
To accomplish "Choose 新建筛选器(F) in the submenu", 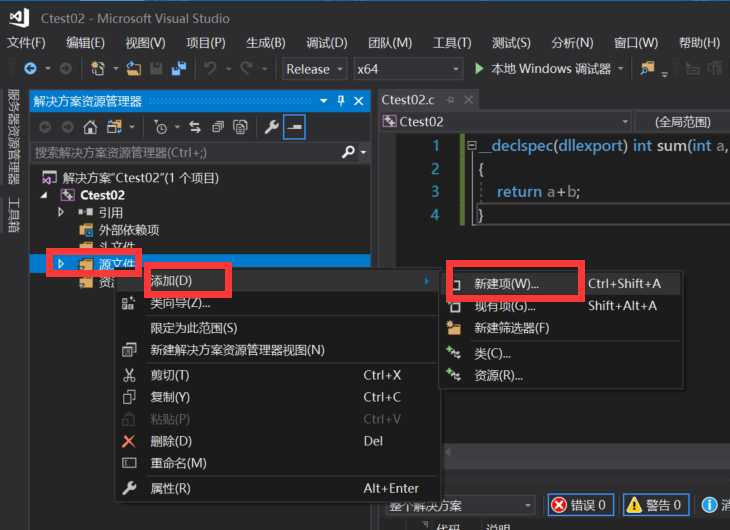I will (x=561, y=328).
